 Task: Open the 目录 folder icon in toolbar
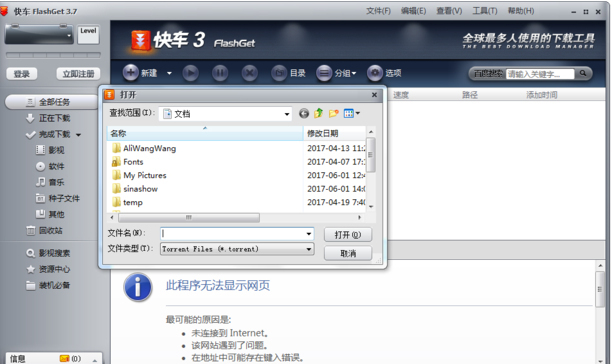[279, 73]
